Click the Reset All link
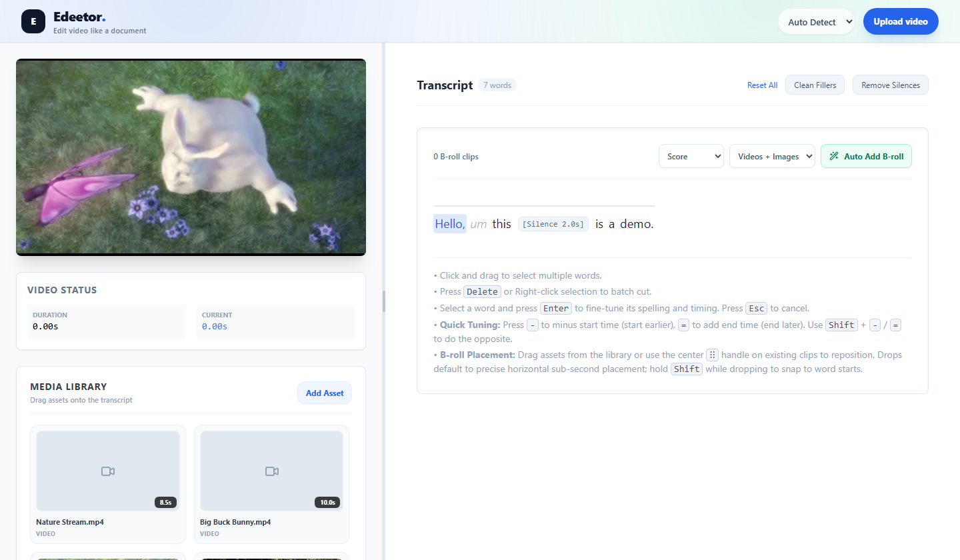Screen dimensions: 960x560 click(x=762, y=85)
